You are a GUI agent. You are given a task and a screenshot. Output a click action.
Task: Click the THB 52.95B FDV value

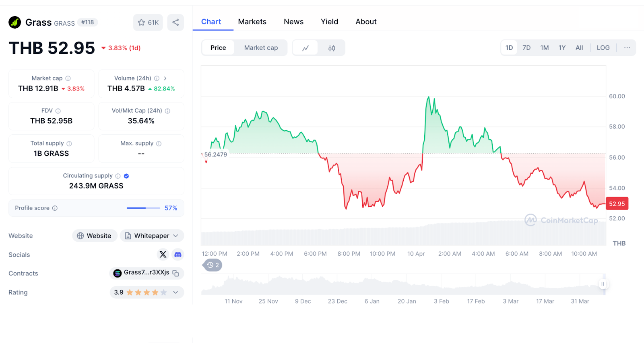(x=52, y=121)
